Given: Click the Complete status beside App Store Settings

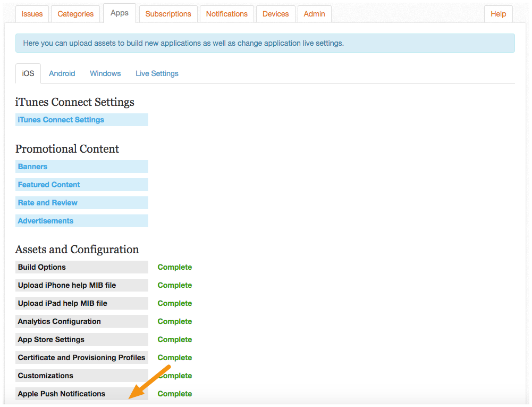Looking at the screenshot, I should click(175, 339).
